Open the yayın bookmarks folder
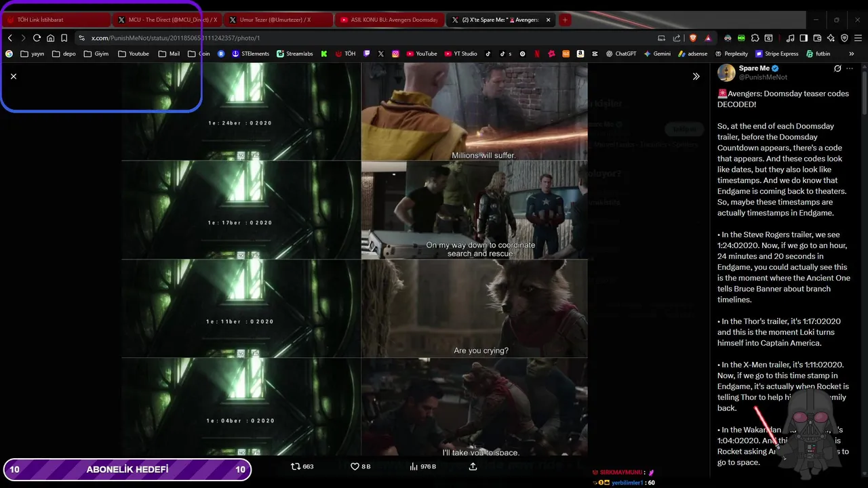 coord(32,54)
